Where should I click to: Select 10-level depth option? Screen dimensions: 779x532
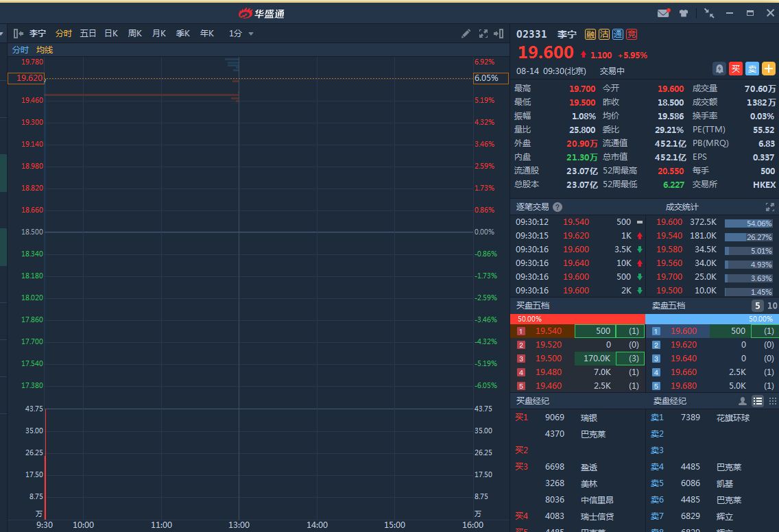(x=772, y=306)
